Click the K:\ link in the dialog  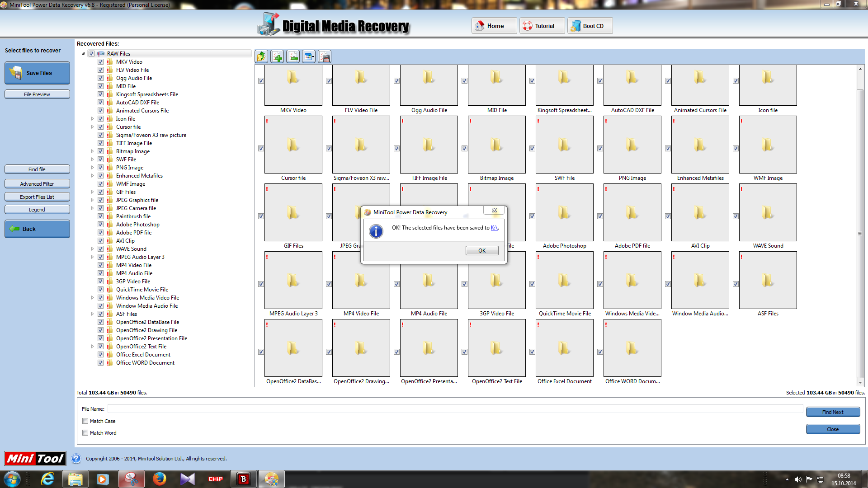(494, 228)
